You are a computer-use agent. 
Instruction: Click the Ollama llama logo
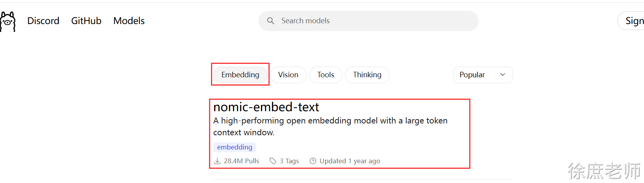[x=7, y=21]
